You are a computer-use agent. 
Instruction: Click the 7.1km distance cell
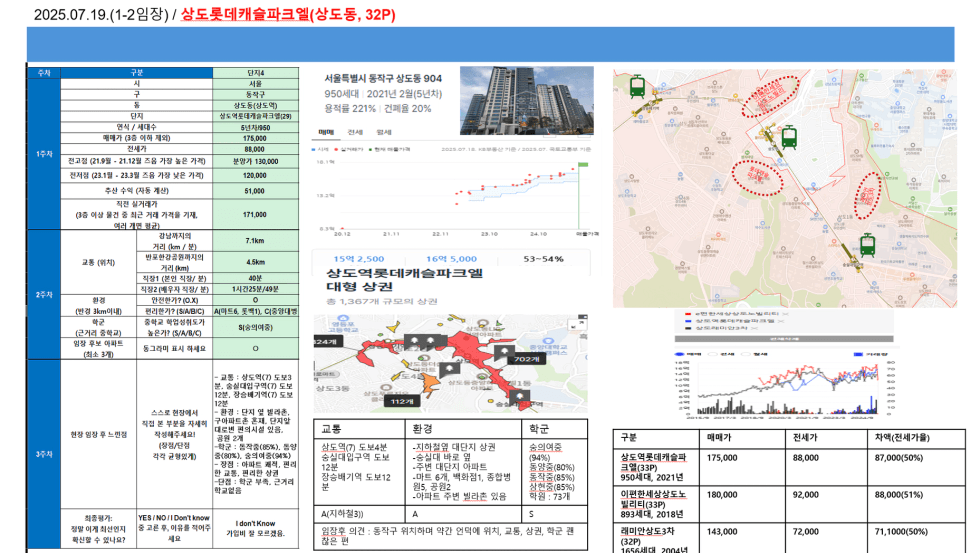click(256, 241)
